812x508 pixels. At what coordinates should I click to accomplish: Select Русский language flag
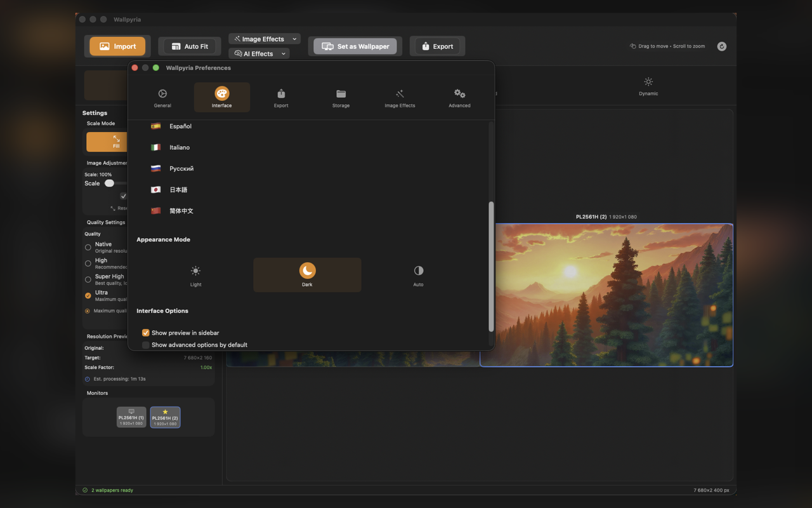[155, 168]
